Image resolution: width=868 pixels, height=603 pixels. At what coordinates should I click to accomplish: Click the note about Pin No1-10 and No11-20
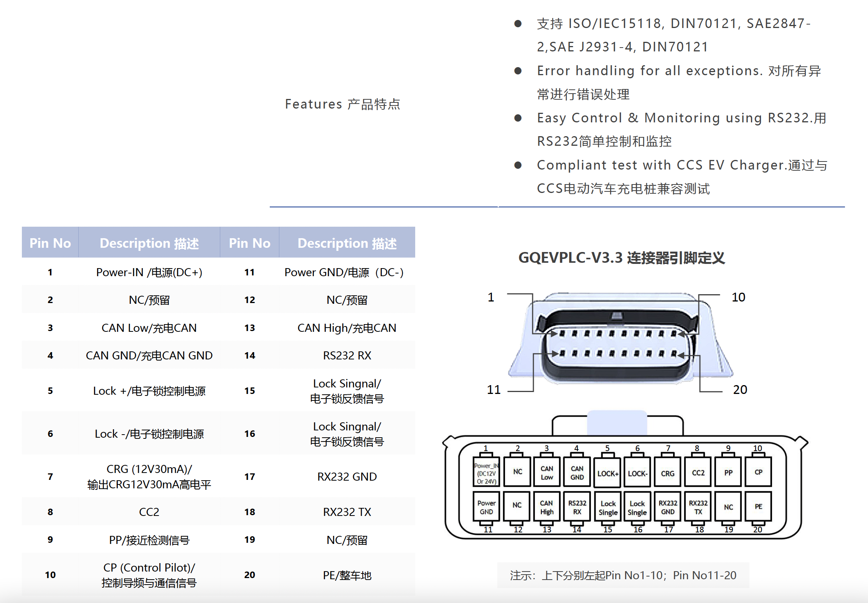(x=623, y=575)
